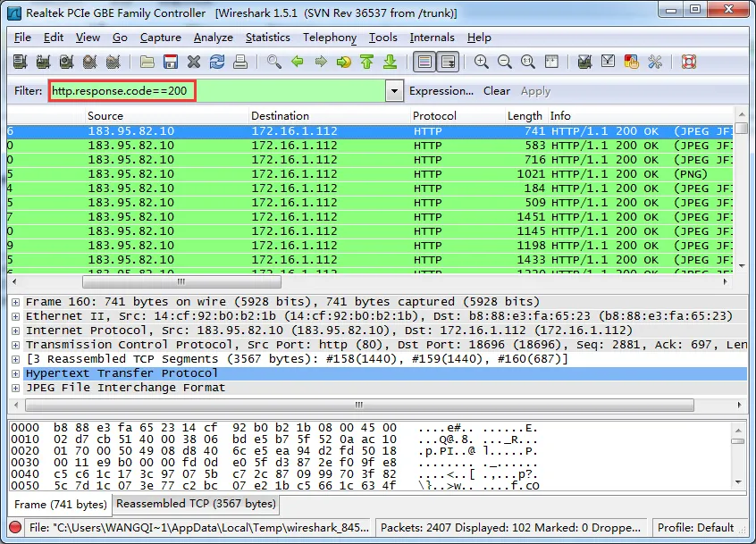Switch to Frame (741 bytes) tab
The height and width of the screenshot is (544, 756).
[x=60, y=505]
